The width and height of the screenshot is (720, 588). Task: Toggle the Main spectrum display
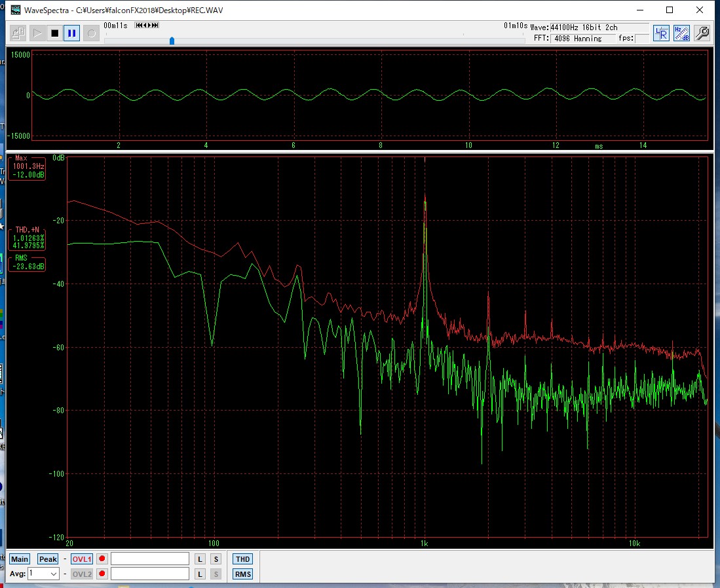point(20,559)
